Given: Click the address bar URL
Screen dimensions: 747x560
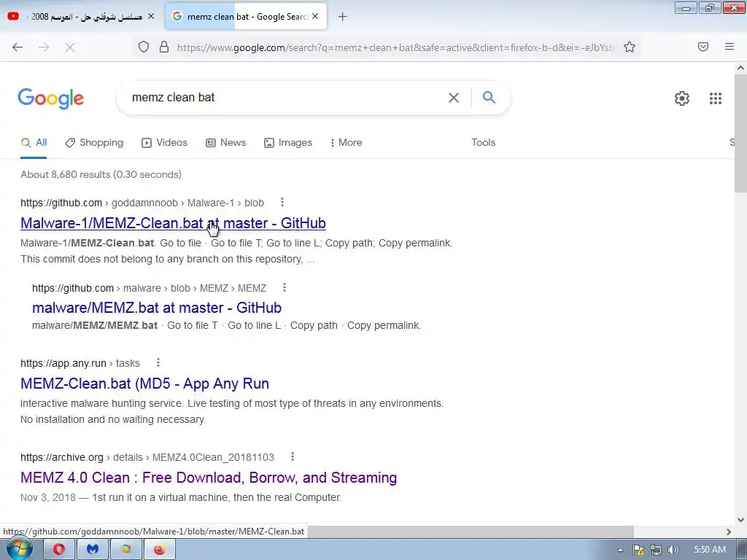Looking at the screenshot, I should click(x=395, y=47).
